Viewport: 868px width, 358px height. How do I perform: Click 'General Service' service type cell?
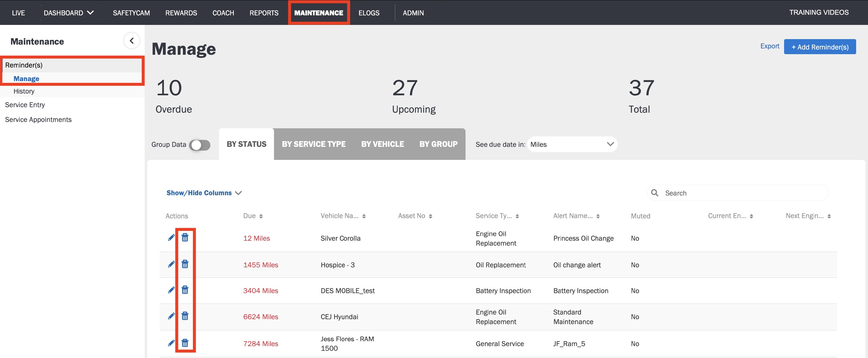tap(500, 344)
